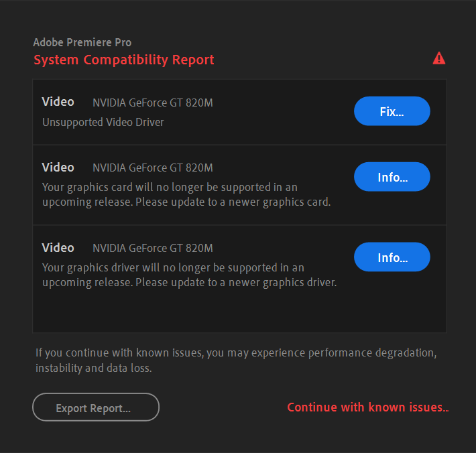Open Info about the outdated graphics driver
Image resolution: width=476 pixels, height=453 pixels.
[x=392, y=257]
